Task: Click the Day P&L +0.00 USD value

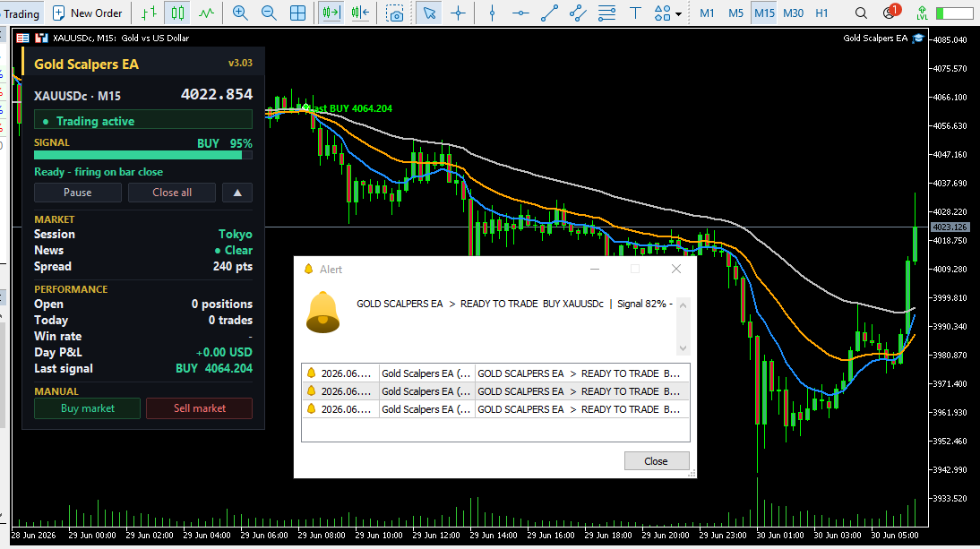Action: (224, 352)
